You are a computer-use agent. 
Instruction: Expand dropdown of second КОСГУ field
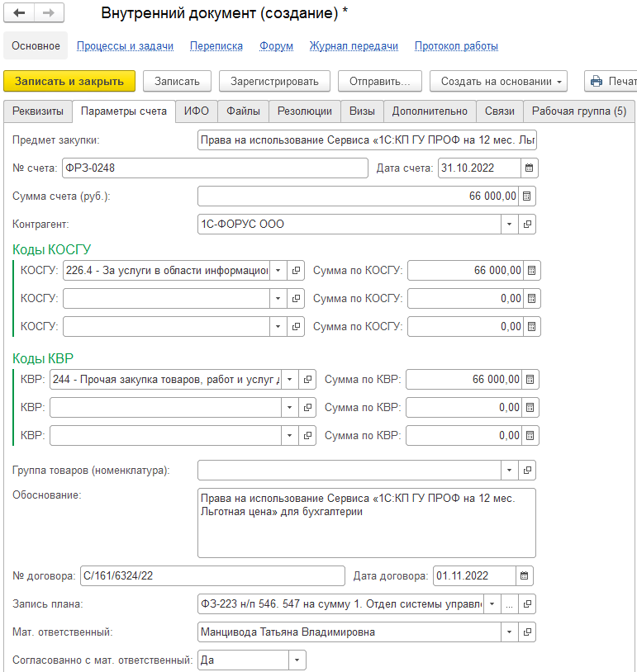point(278,298)
